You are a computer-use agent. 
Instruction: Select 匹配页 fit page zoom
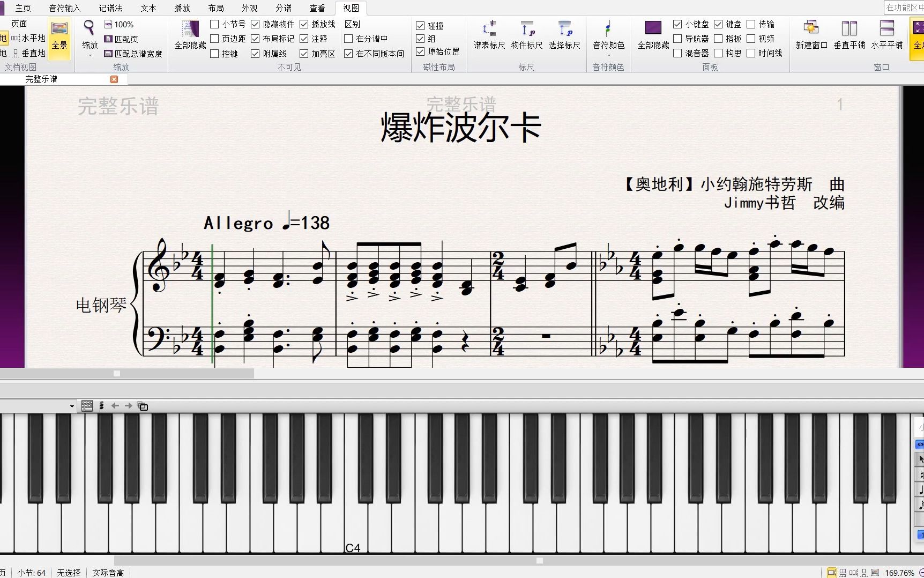121,39
